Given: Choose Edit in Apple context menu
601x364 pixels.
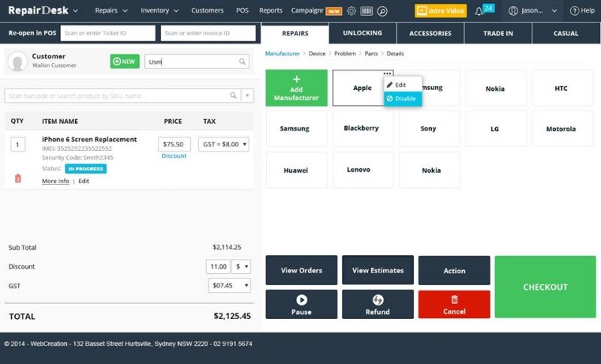Looking at the screenshot, I should coord(403,85).
